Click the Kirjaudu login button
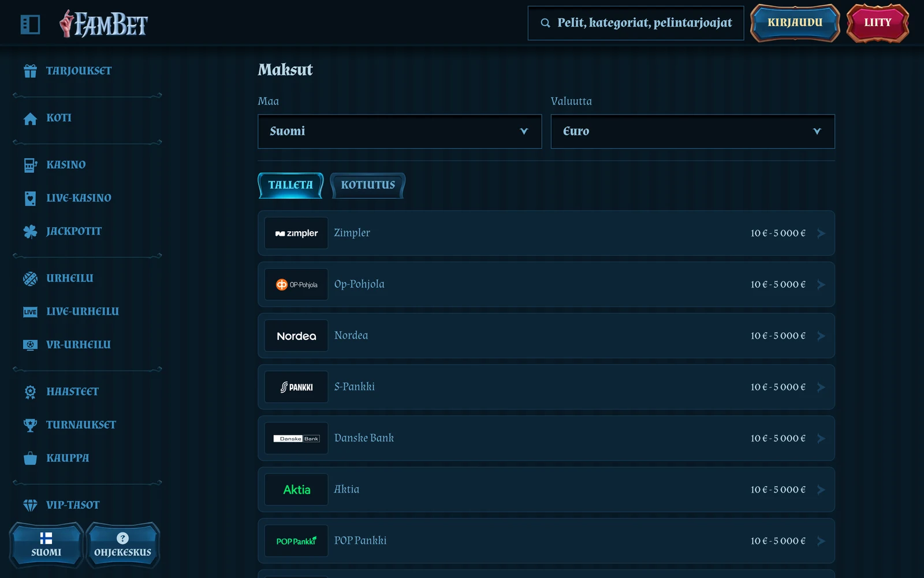Viewport: 924px width, 578px height. click(795, 23)
